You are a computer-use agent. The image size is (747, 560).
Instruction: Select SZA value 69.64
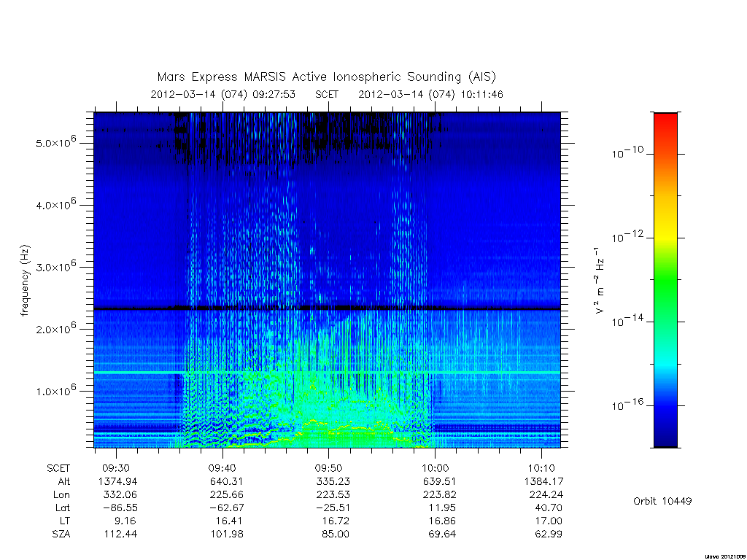[x=441, y=534]
